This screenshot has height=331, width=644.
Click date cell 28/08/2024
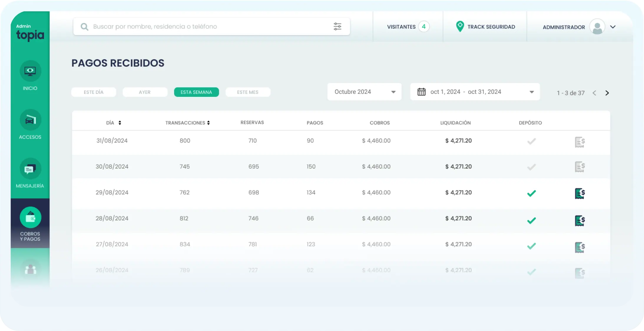[x=112, y=218]
